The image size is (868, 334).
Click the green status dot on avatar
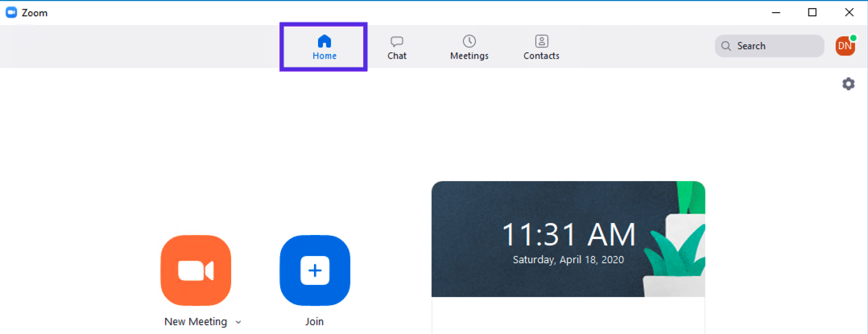(x=853, y=38)
